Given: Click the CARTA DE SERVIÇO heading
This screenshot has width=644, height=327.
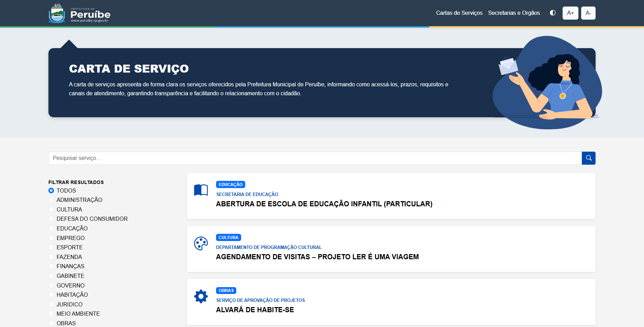Looking at the screenshot, I should coord(129,69).
